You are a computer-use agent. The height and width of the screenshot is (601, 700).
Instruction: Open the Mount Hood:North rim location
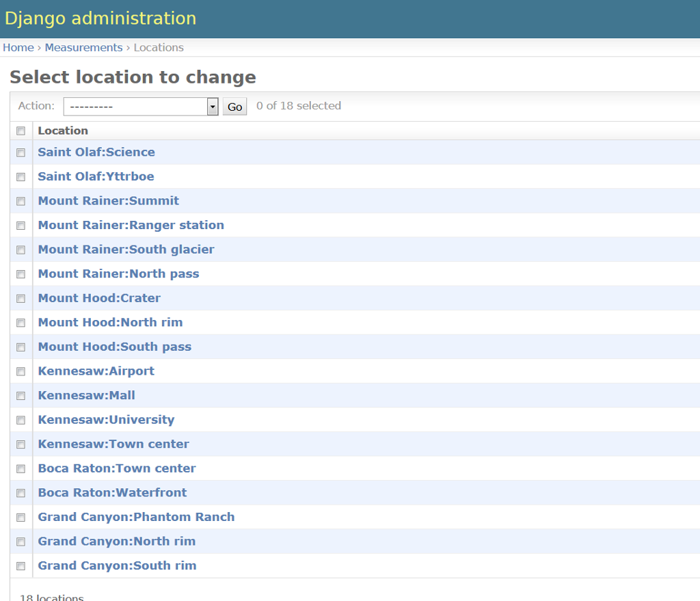110,322
